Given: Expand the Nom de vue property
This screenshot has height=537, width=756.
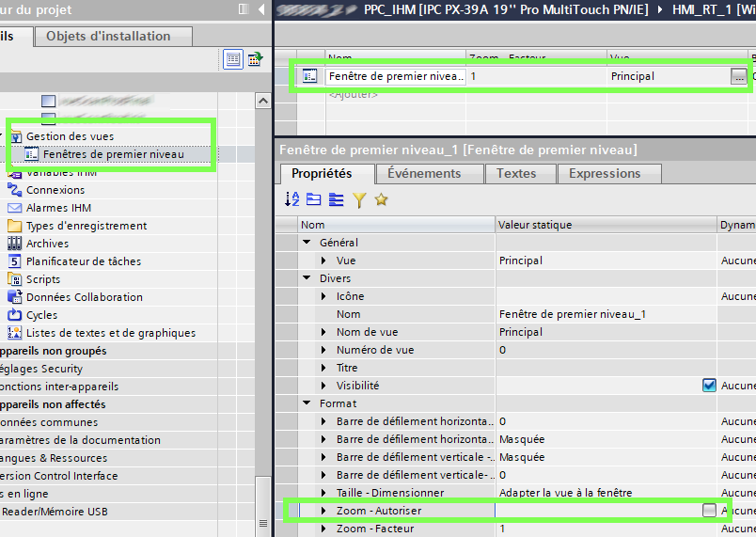Looking at the screenshot, I should [x=324, y=332].
